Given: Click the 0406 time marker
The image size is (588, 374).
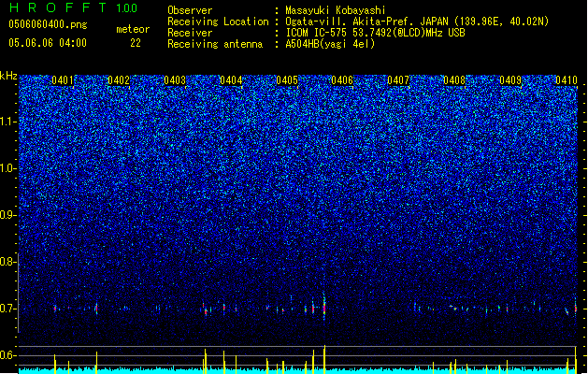Looking at the screenshot, I should pos(342,80).
